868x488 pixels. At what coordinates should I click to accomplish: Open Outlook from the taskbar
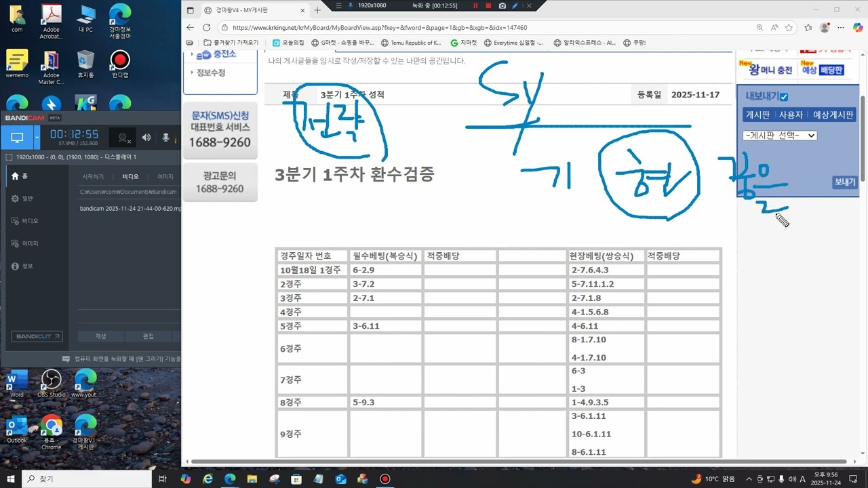click(340, 479)
